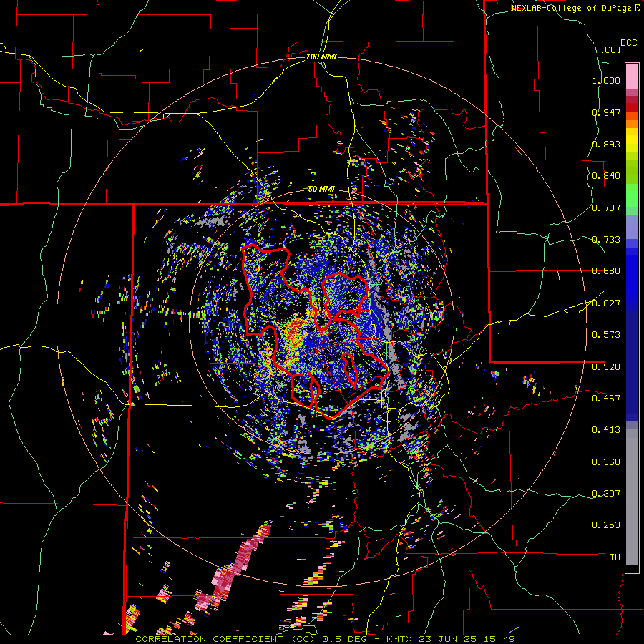This screenshot has height=644, width=644.
Task: Click the 100 NMI range ring label
Action: click(x=321, y=57)
